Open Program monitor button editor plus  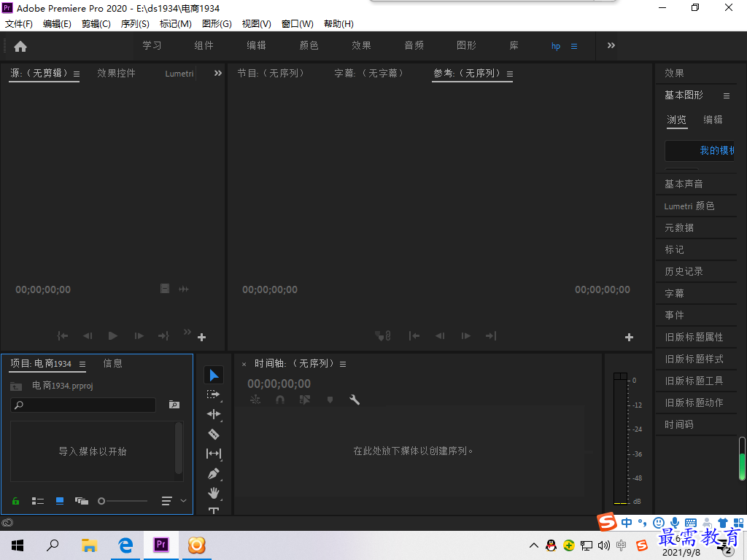tap(629, 338)
